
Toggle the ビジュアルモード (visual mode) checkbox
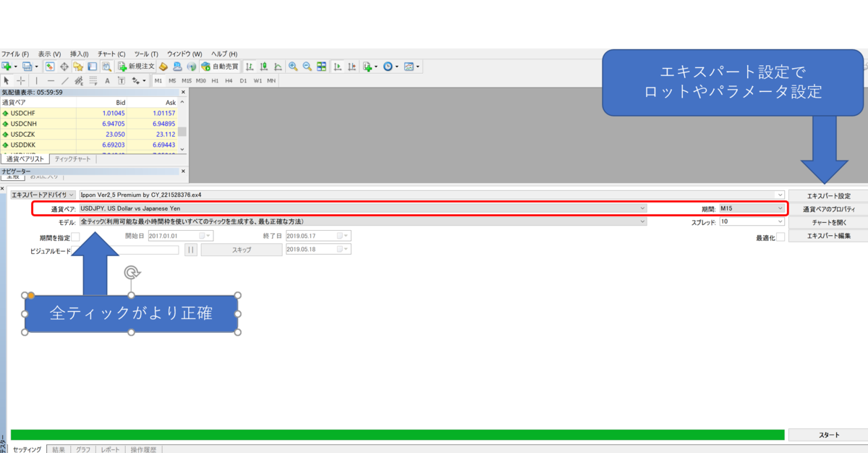pyautogui.click(x=75, y=250)
